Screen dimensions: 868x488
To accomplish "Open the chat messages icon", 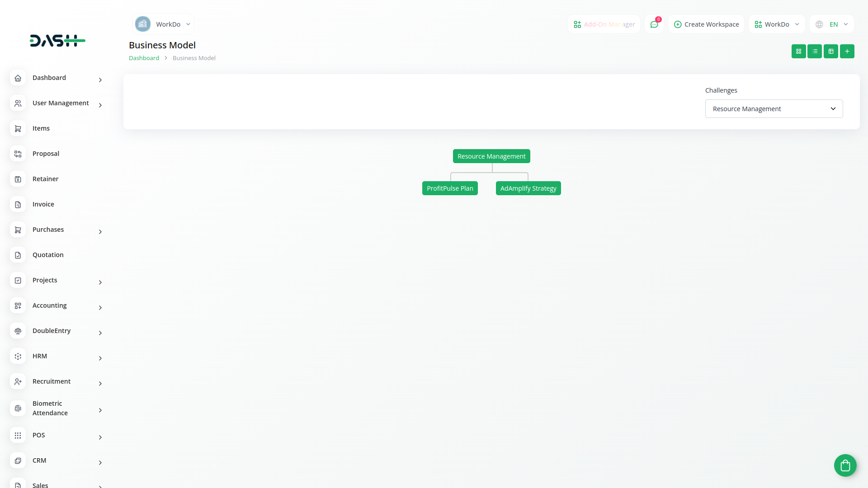I will coord(654,24).
